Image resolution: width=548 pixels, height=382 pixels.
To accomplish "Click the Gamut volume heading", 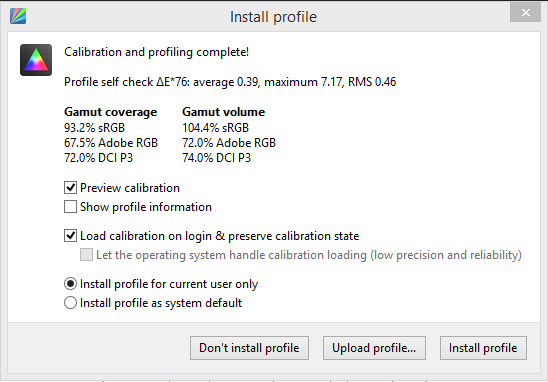I will click(x=223, y=112).
